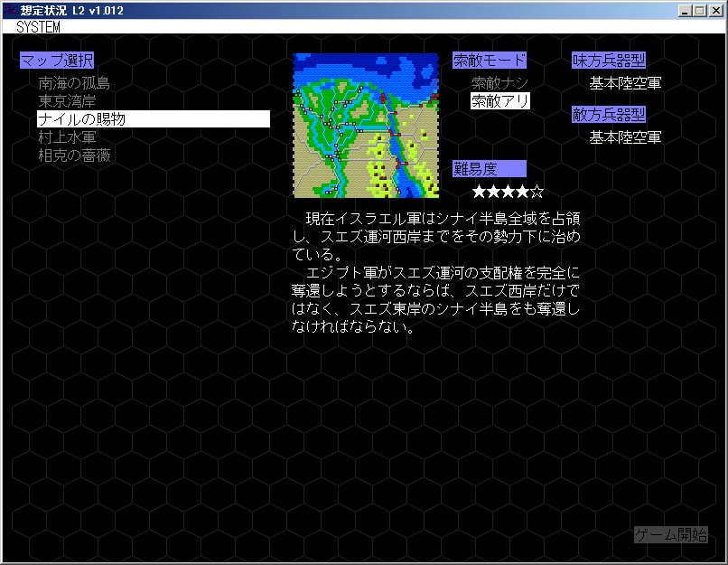Maximize the 想定状況 window

click(x=699, y=11)
